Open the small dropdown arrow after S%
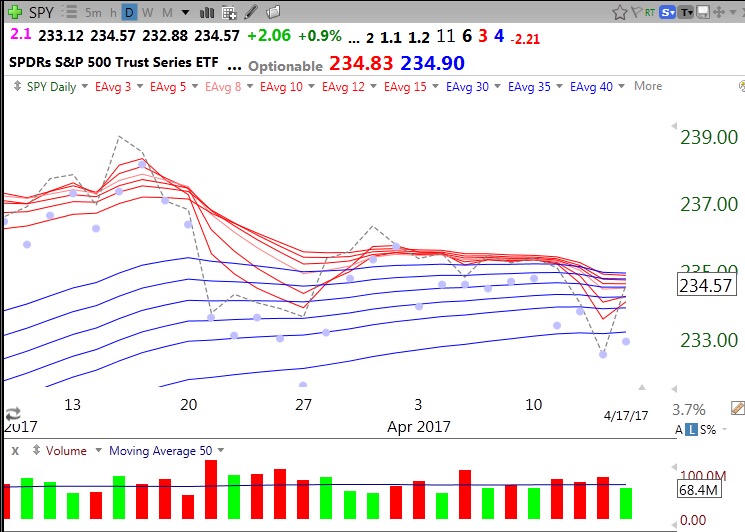 (x=725, y=429)
